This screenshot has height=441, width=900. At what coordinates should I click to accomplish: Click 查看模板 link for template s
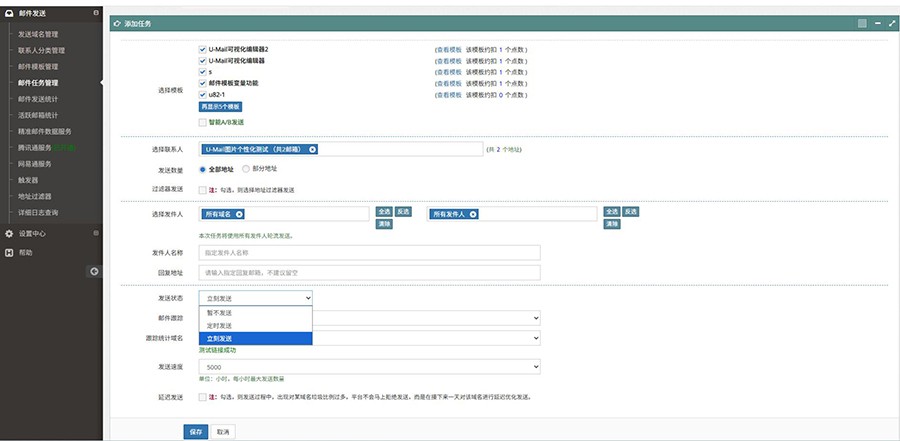pyautogui.click(x=449, y=72)
